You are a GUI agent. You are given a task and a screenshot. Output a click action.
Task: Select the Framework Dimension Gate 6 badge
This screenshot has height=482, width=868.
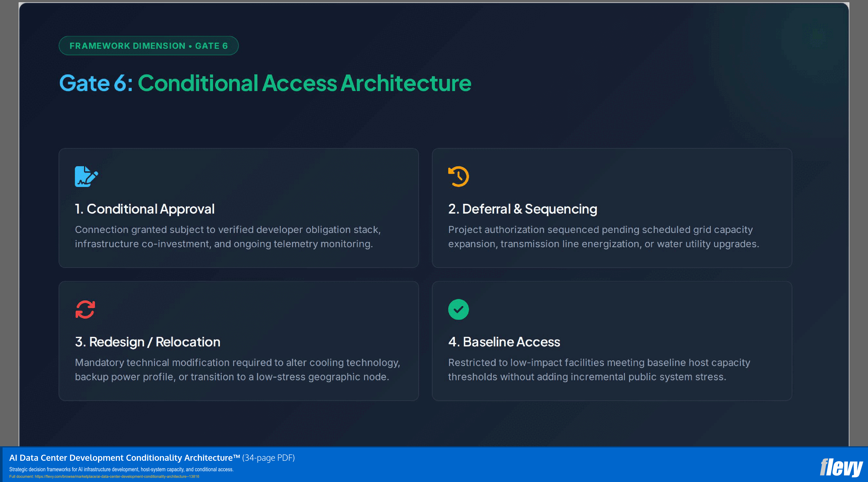coord(149,46)
